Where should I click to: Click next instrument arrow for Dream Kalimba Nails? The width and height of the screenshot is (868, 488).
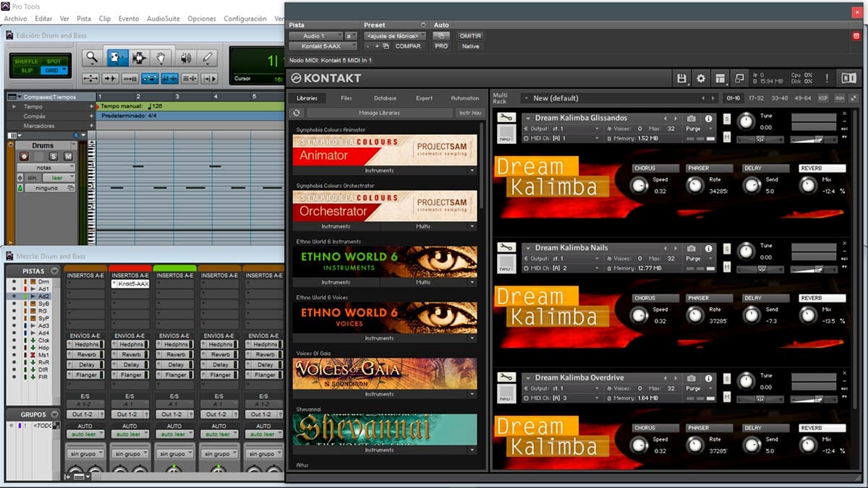(x=676, y=248)
